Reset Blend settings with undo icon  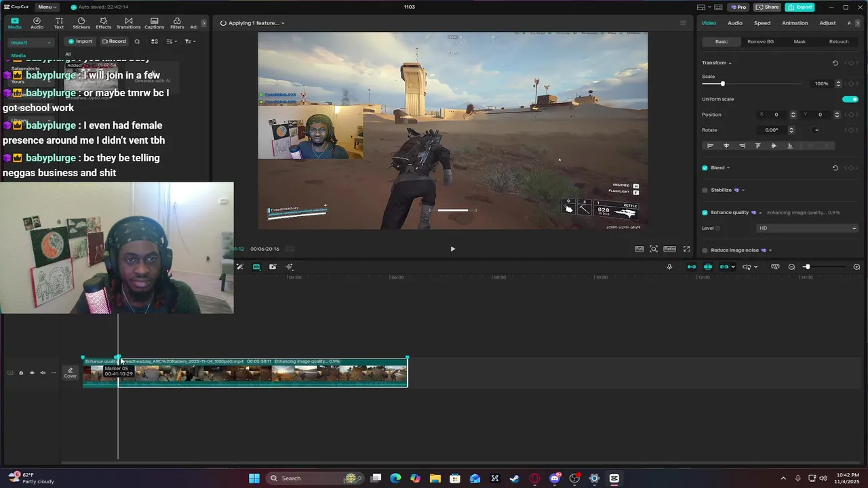835,168
